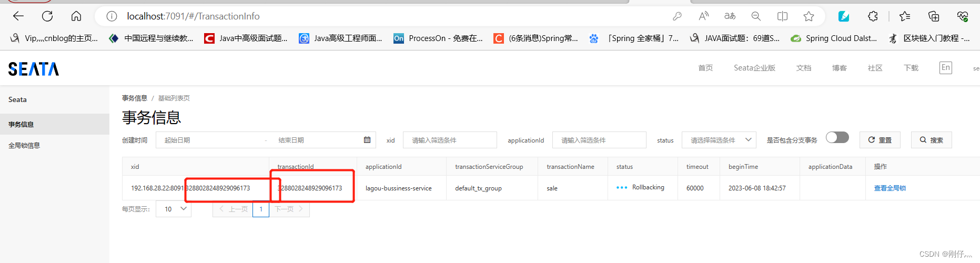Open the browser home page icon
Image resolution: width=980 pixels, height=263 pixels.
tap(76, 16)
